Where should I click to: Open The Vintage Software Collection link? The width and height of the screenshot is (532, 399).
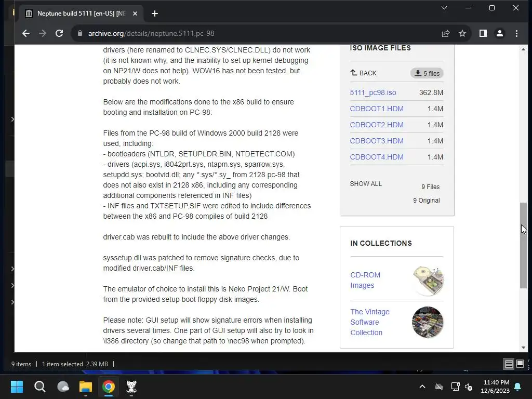370,322
